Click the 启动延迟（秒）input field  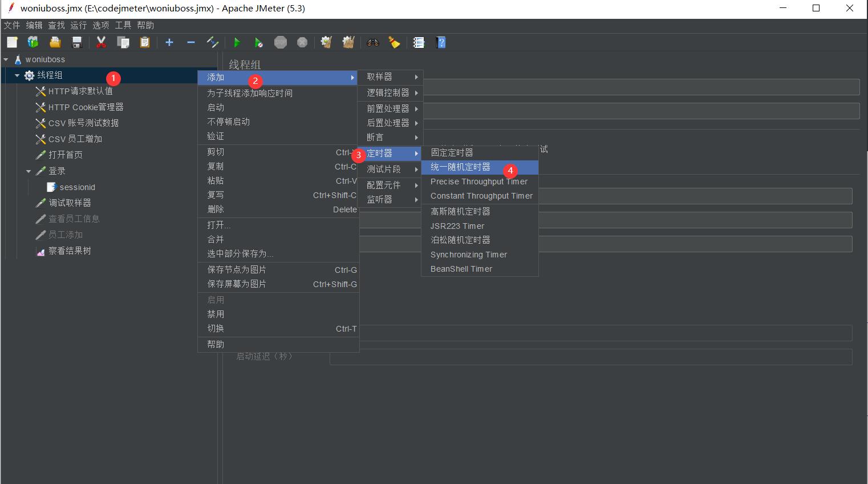pos(591,357)
